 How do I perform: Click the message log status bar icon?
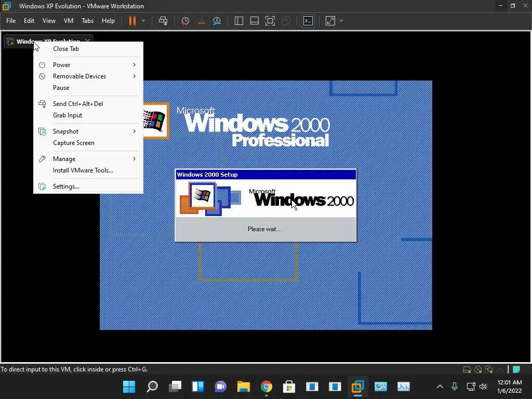point(516,369)
